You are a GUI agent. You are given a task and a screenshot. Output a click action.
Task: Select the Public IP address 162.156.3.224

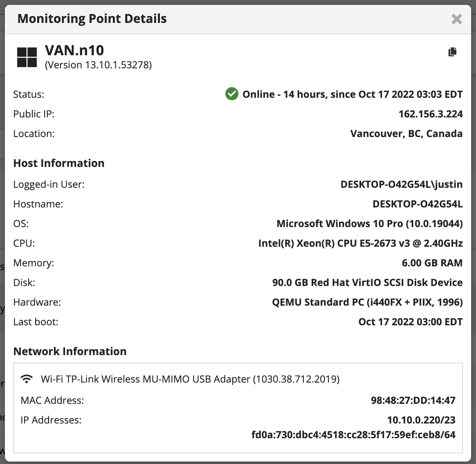(x=430, y=114)
